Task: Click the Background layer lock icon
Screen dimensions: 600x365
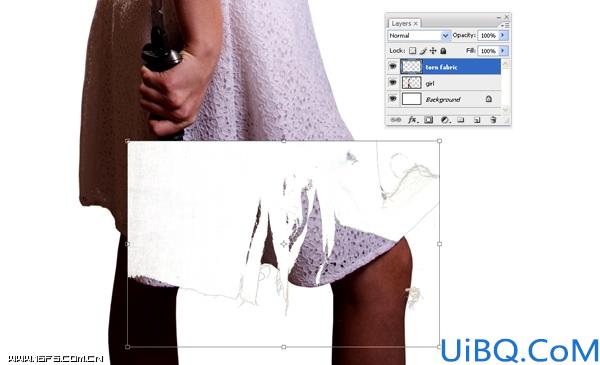Action: point(489,99)
